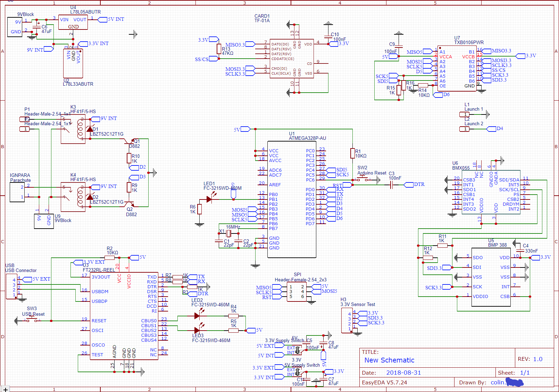The image size is (559, 392).
Task: Select the ATMEGA328P-AU microcontroller U1 body
Action: coord(292,199)
